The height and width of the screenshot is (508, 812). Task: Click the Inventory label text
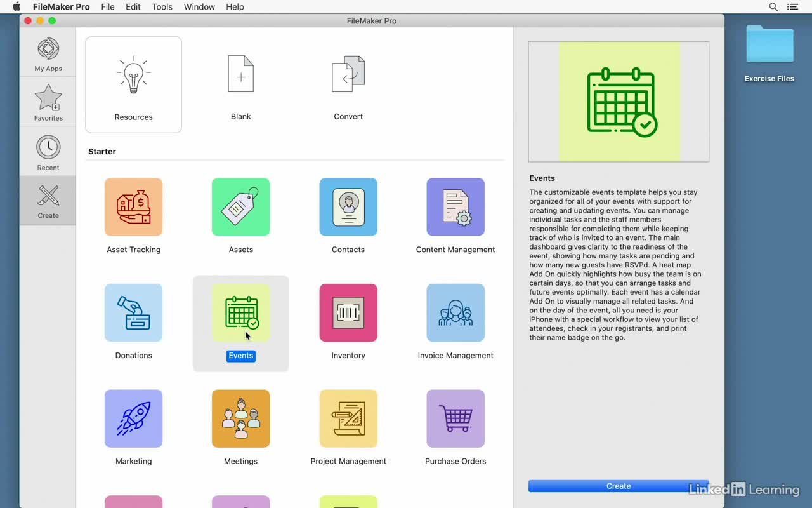[348, 356]
